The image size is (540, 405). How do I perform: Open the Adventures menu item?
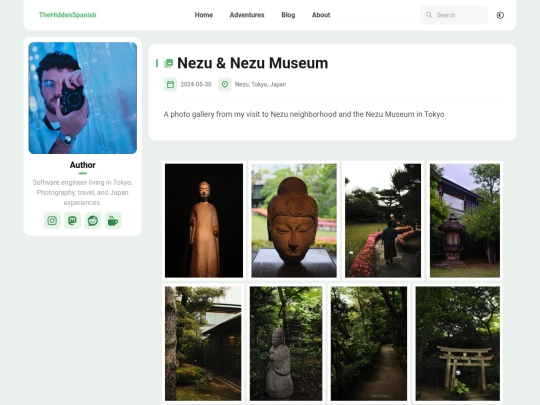tap(247, 15)
